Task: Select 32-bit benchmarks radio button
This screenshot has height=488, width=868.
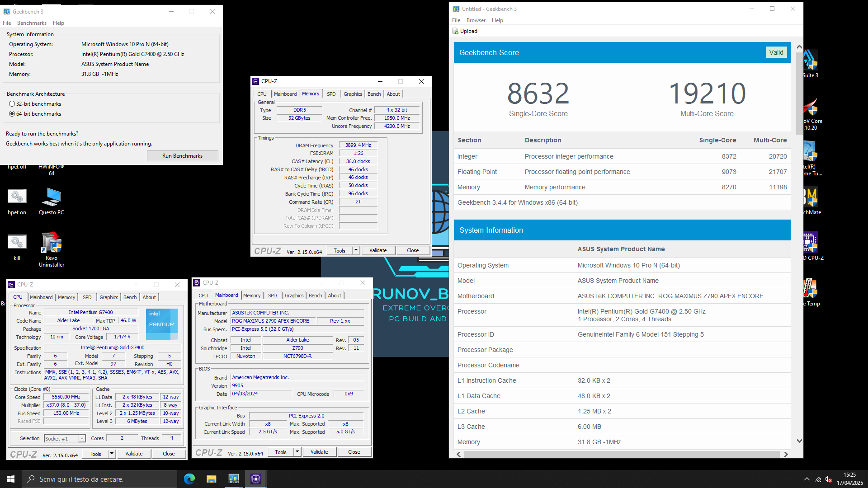Action: (12, 104)
